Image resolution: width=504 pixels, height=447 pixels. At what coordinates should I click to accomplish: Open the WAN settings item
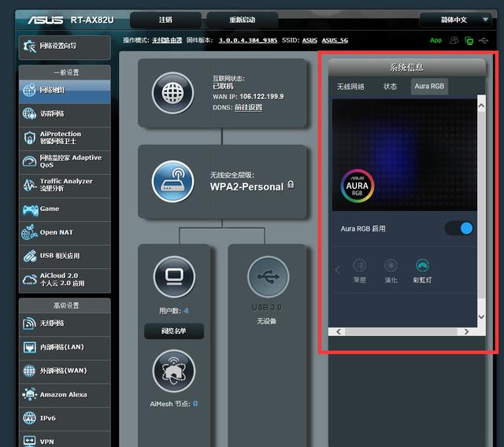(x=65, y=371)
